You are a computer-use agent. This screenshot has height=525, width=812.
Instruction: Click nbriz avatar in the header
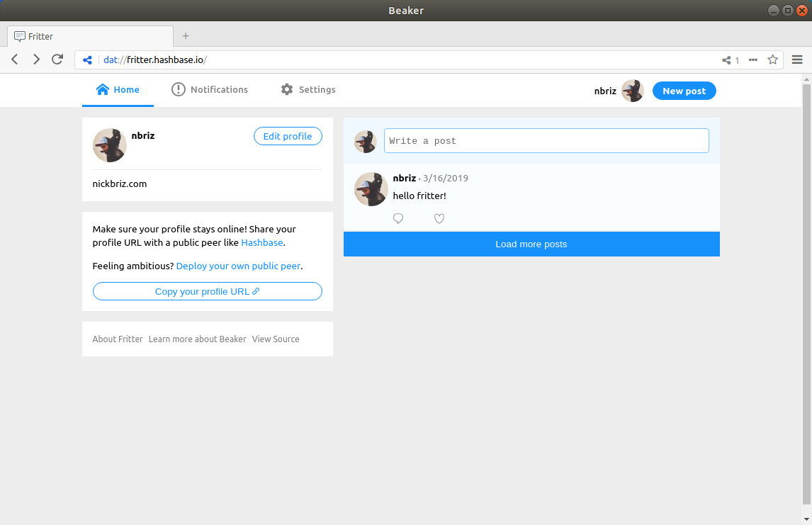pyautogui.click(x=632, y=91)
